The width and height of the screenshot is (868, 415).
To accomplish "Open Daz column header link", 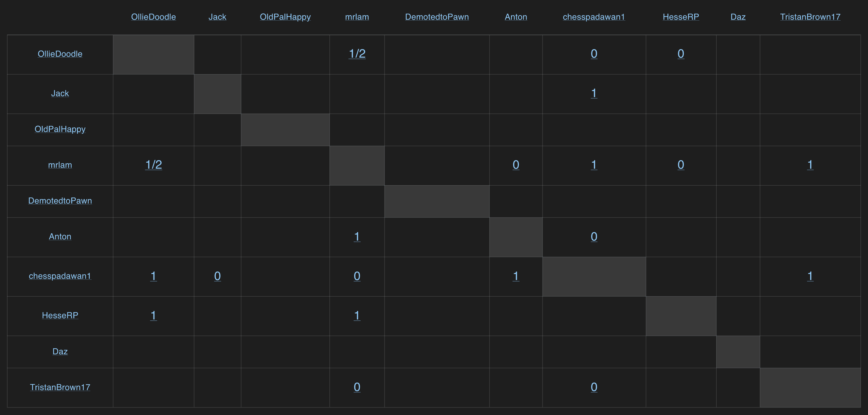I will point(738,17).
